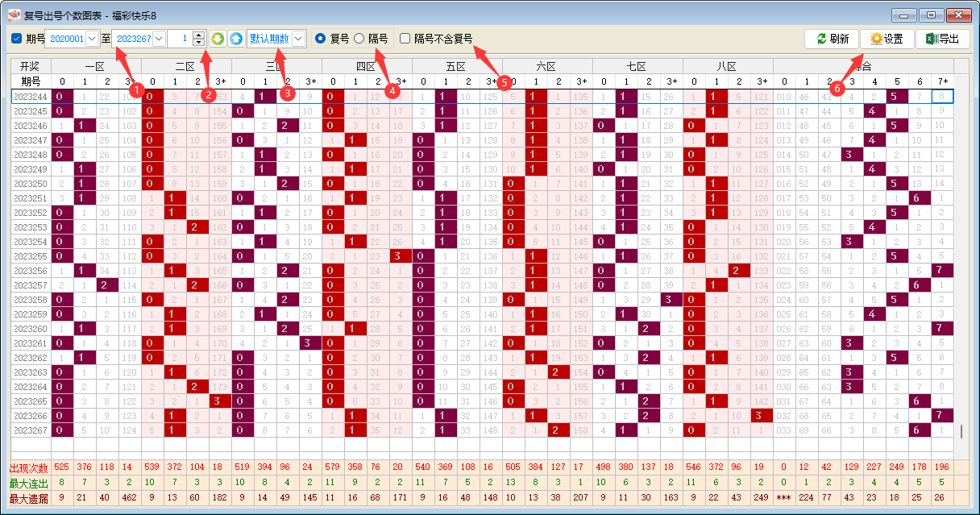Select the 隔号 radio button

click(359, 39)
